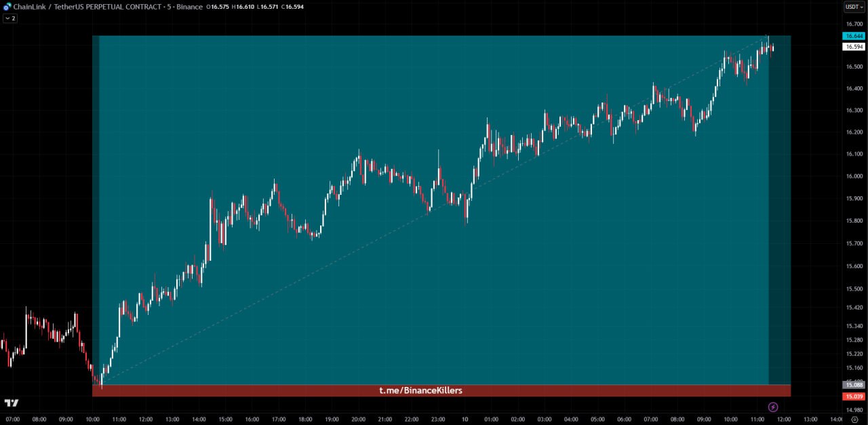Click the 15.088 entry price label

pyautogui.click(x=853, y=385)
